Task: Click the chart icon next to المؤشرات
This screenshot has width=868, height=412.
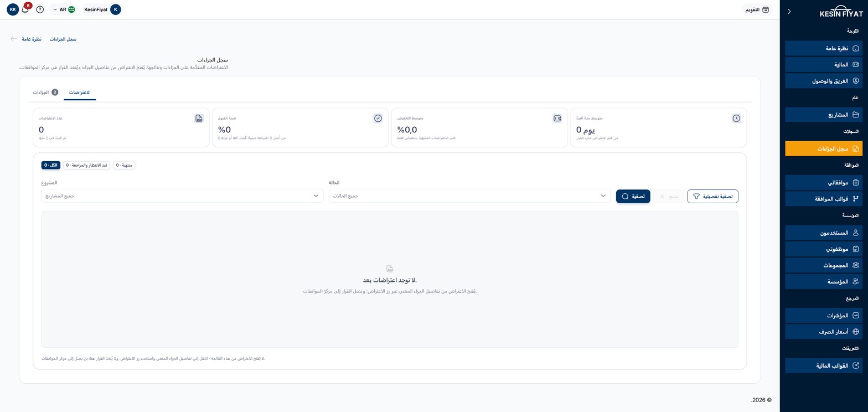Action: pyautogui.click(x=855, y=315)
